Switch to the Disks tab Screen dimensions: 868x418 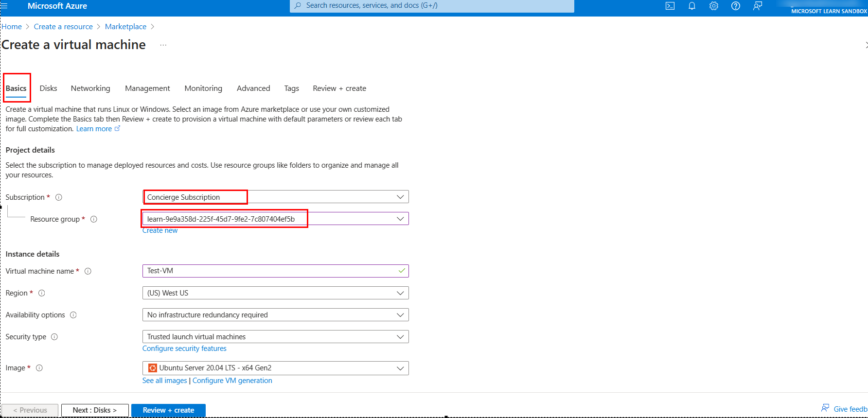point(48,88)
